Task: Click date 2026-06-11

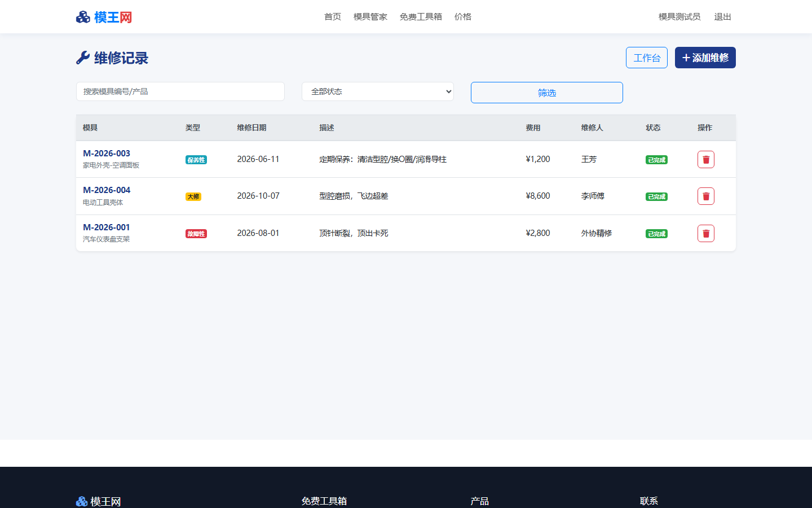Action: pyautogui.click(x=258, y=159)
